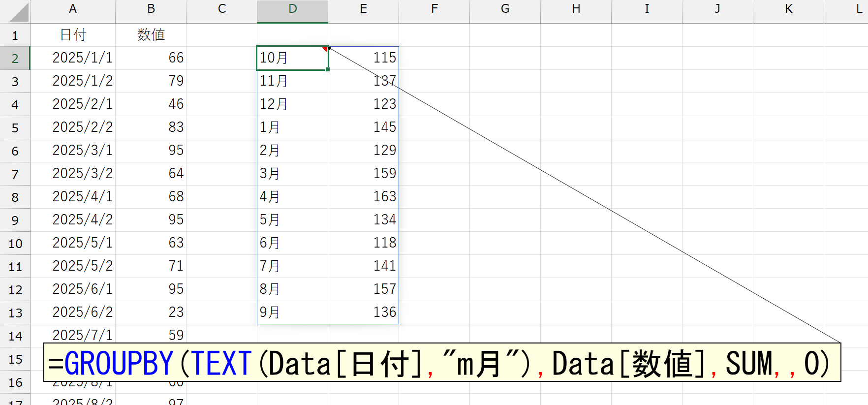Image resolution: width=868 pixels, height=405 pixels.
Task: Click cell with value 159
Action: (x=363, y=174)
